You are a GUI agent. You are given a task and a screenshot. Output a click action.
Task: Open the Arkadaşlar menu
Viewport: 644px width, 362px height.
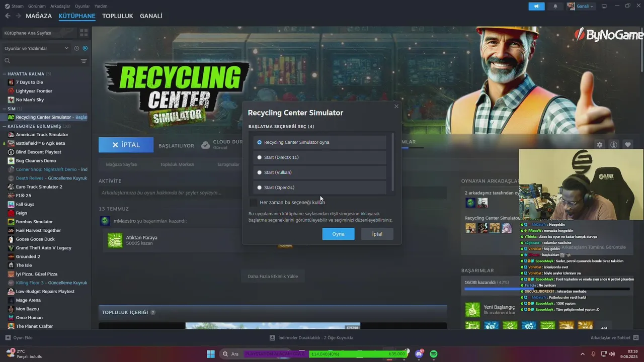[60, 6]
